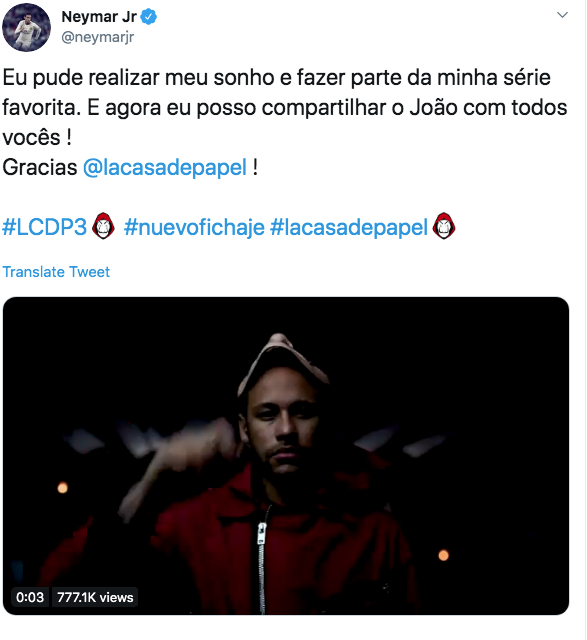Viewport: 587px width, 640px height.
Task: Open Neymar Jr's profile avatar picture
Action: click(27, 28)
